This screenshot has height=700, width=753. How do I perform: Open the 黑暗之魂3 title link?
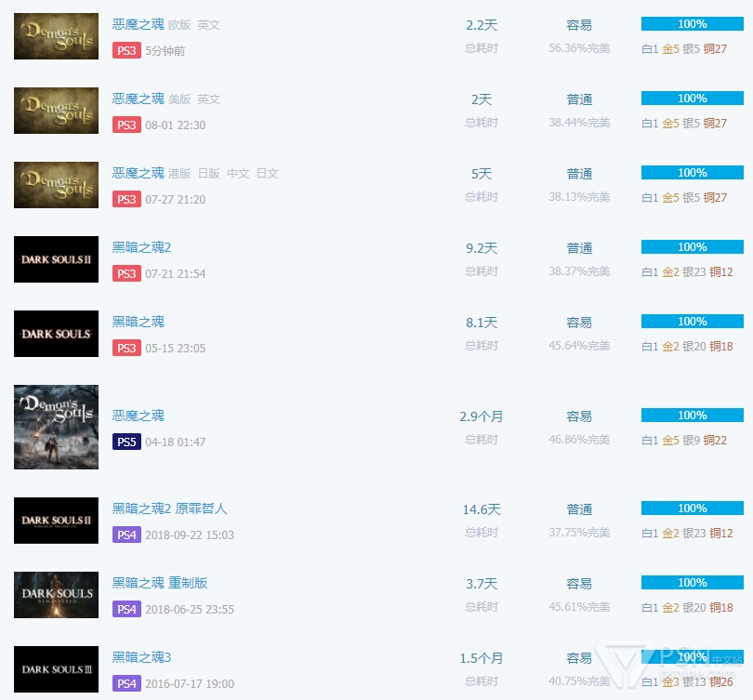[141, 658]
